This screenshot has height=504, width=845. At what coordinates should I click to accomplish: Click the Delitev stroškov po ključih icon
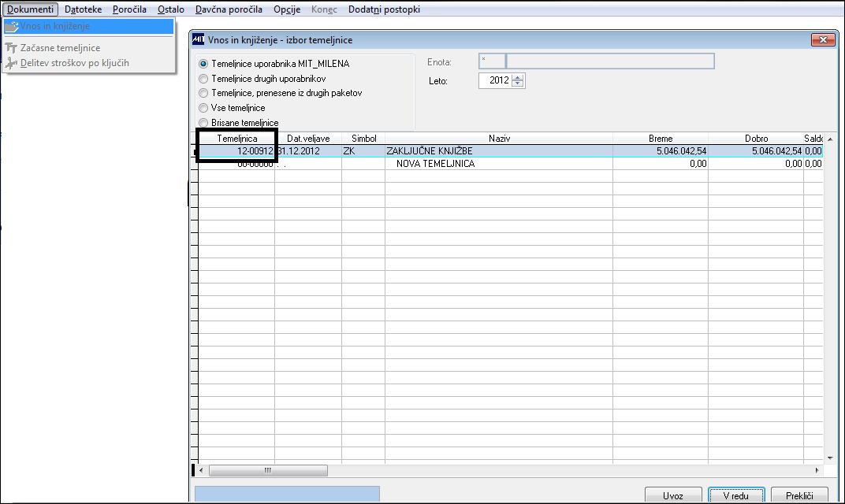click(11, 63)
